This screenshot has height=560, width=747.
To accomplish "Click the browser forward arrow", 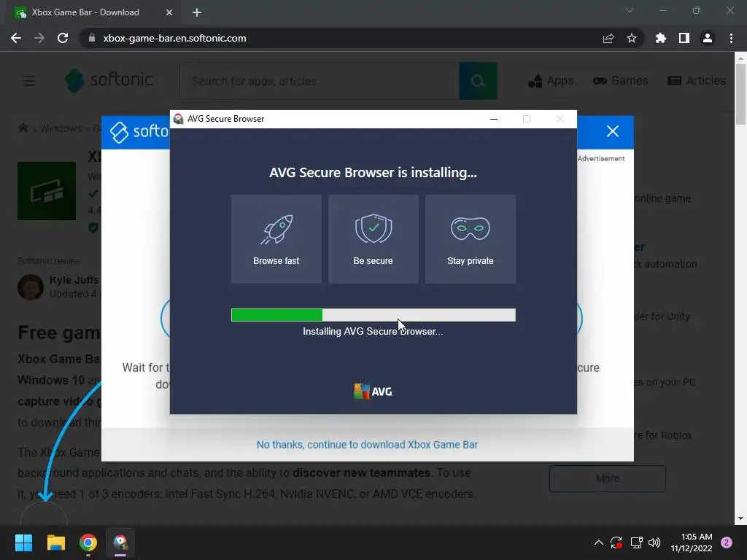I will pos(39,38).
